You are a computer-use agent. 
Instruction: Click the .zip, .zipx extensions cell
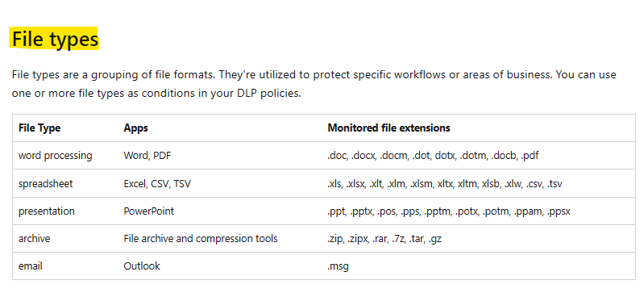coord(384,239)
